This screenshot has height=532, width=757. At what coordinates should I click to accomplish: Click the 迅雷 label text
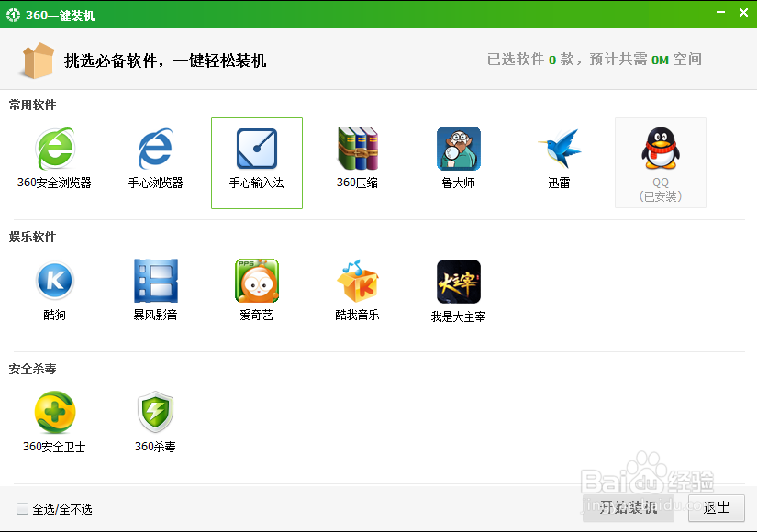(559, 183)
